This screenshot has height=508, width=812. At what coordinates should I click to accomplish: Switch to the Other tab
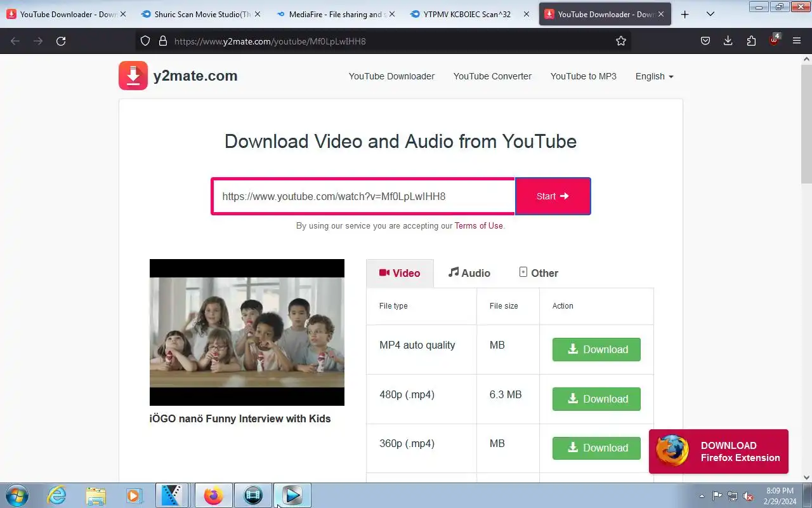coord(539,273)
